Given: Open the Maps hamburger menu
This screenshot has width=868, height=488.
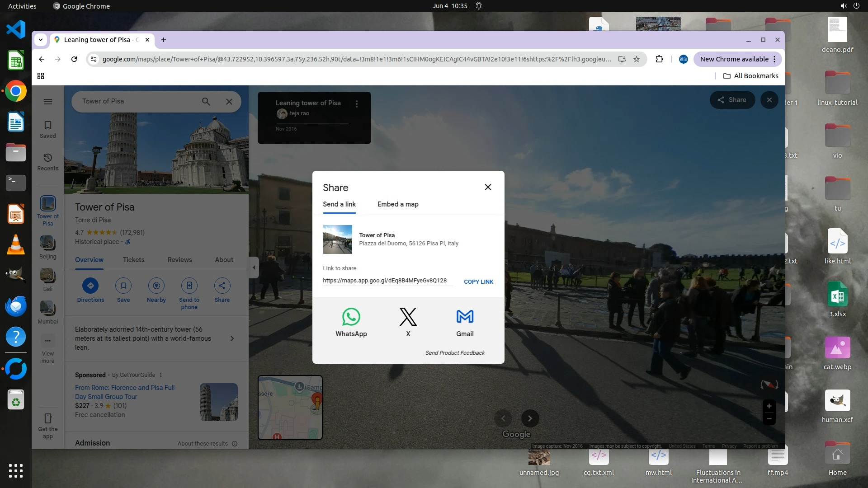Looking at the screenshot, I should click(48, 102).
